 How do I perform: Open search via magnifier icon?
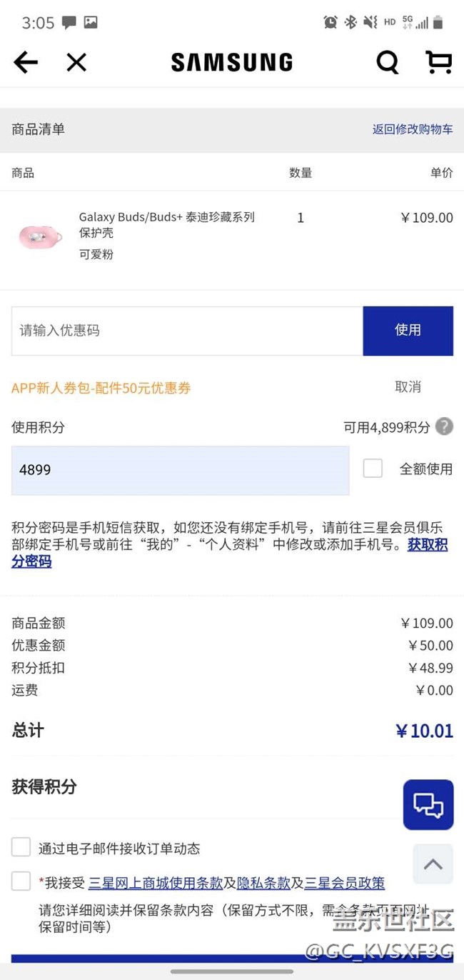pyautogui.click(x=388, y=63)
